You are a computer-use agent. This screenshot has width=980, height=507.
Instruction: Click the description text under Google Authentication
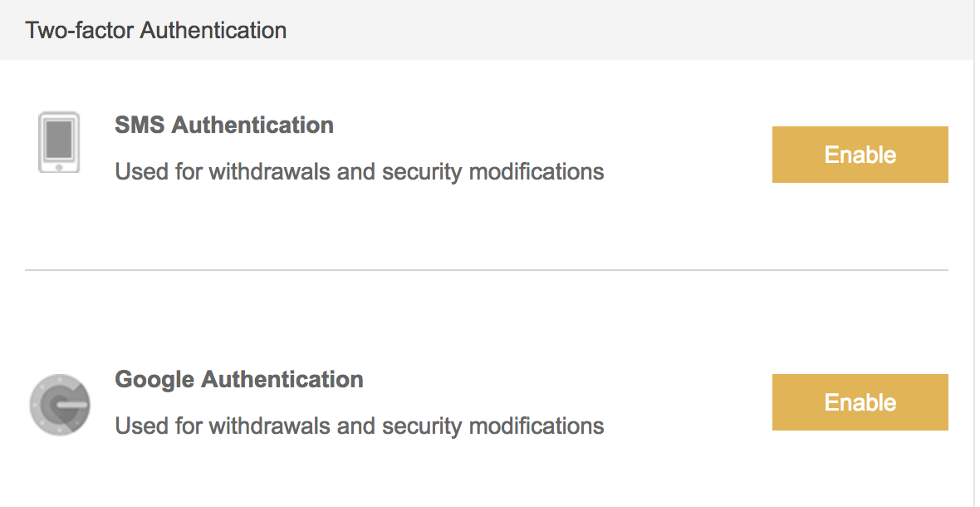pos(360,426)
